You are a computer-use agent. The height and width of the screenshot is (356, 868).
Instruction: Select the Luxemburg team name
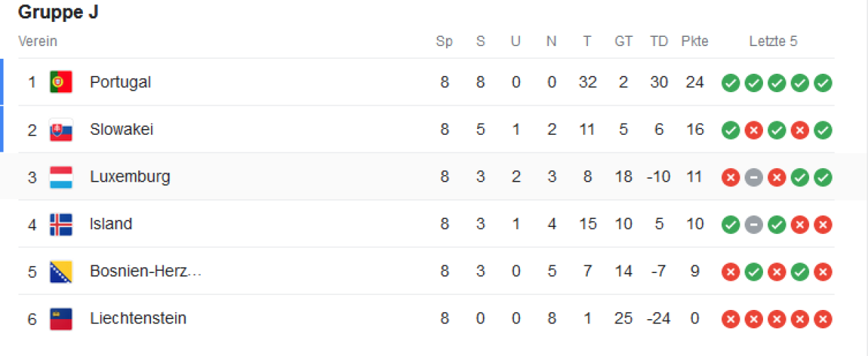click(130, 177)
